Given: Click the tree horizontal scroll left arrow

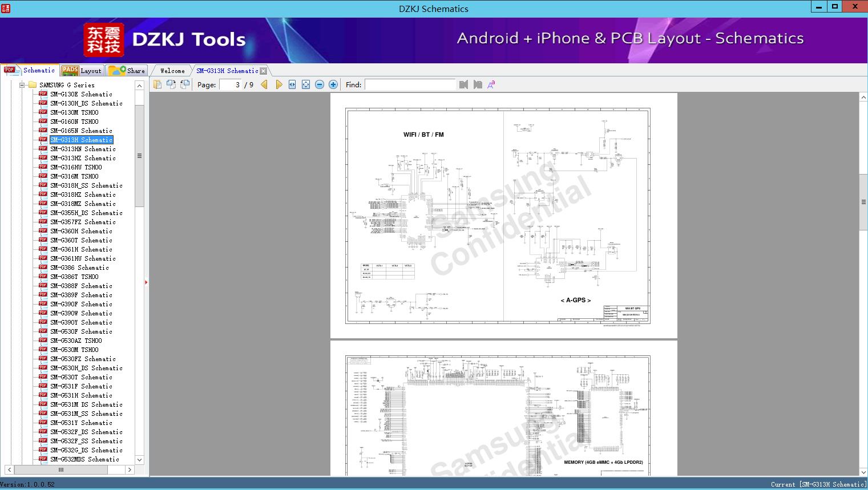Looking at the screenshot, I should pyautogui.click(x=10, y=470).
